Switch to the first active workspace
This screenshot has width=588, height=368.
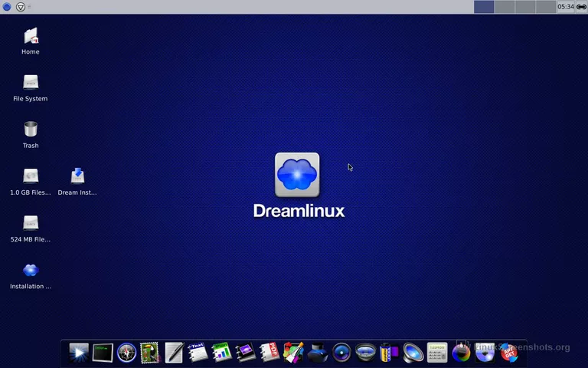click(x=484, y=7)
